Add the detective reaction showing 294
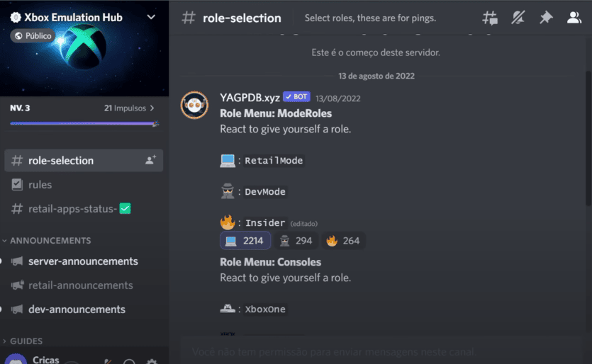The image size is (592, 364). 295,241
